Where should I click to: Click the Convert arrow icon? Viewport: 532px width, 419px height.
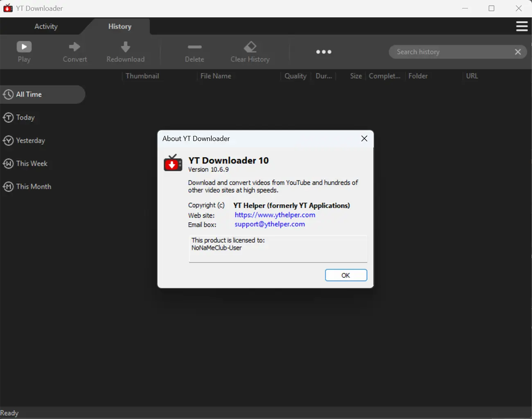(74, 47)
